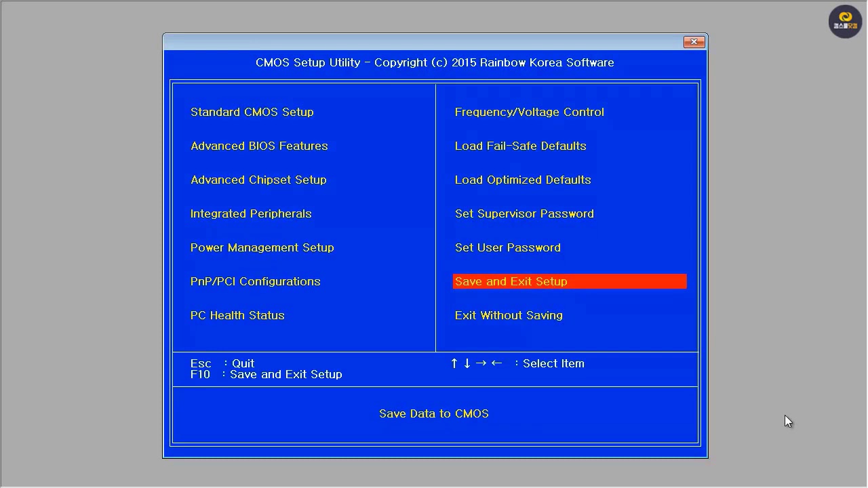Click the arrow keys 'Select Item' hint
This screenshot has width=868, height=488.
tap(517, 363)
